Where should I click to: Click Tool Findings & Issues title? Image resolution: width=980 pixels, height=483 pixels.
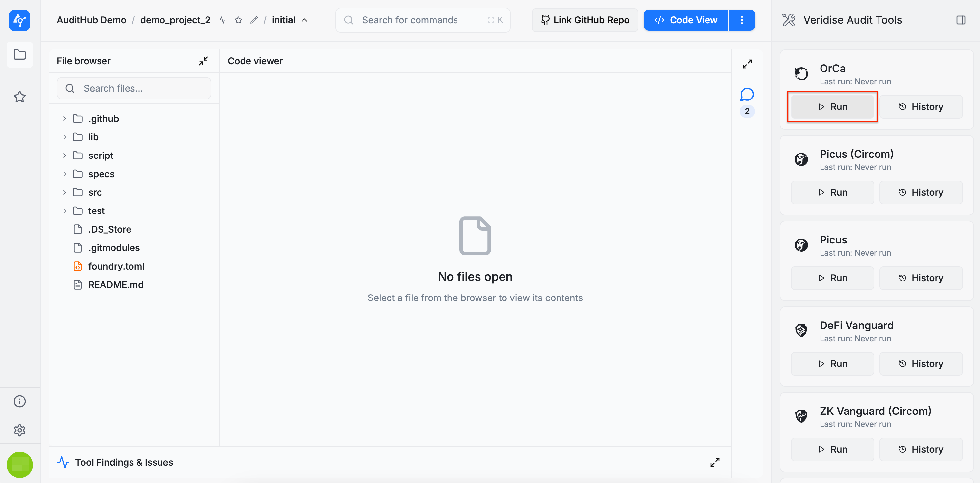pos(124,462)
